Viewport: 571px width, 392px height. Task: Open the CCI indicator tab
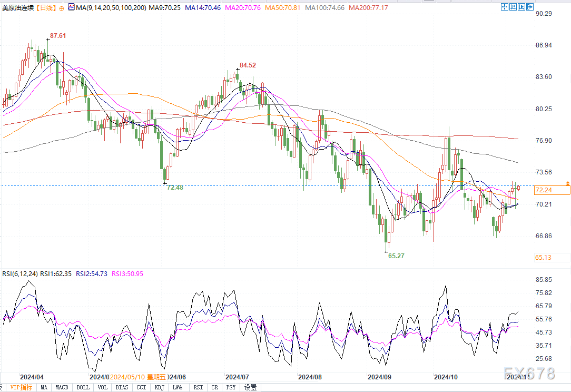pos(141,387)
